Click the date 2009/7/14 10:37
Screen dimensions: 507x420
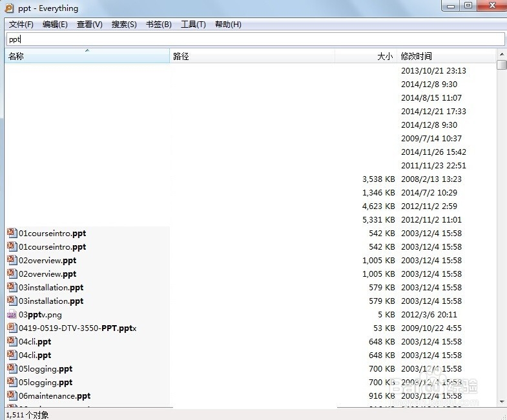[x=431, y=138]
